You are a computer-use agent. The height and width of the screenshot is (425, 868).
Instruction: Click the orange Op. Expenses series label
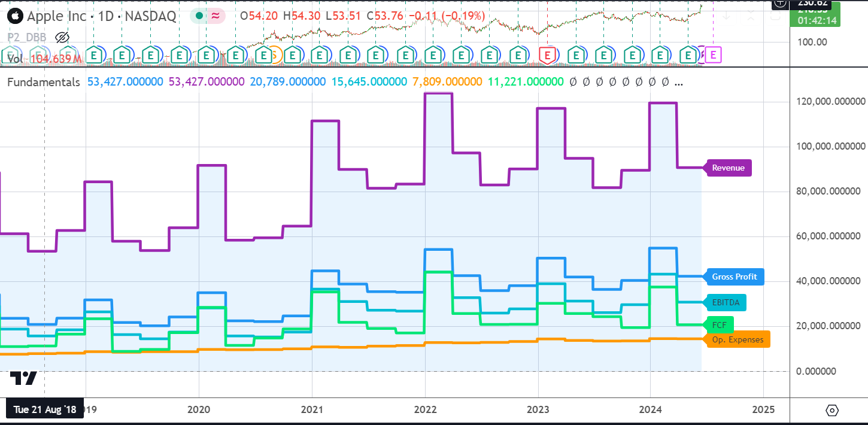click(x=738, y=339)
